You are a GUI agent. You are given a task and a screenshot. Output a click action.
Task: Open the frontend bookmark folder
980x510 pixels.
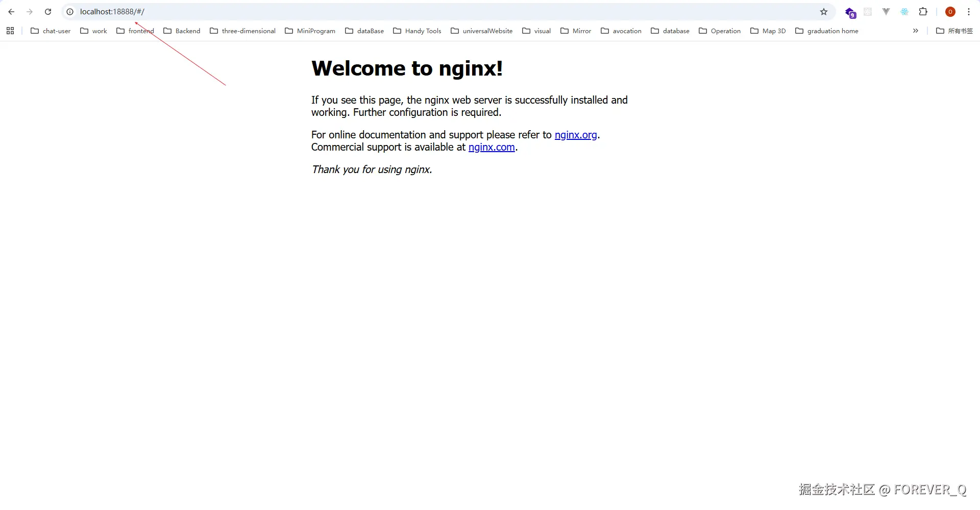click(x=135, y=31)
